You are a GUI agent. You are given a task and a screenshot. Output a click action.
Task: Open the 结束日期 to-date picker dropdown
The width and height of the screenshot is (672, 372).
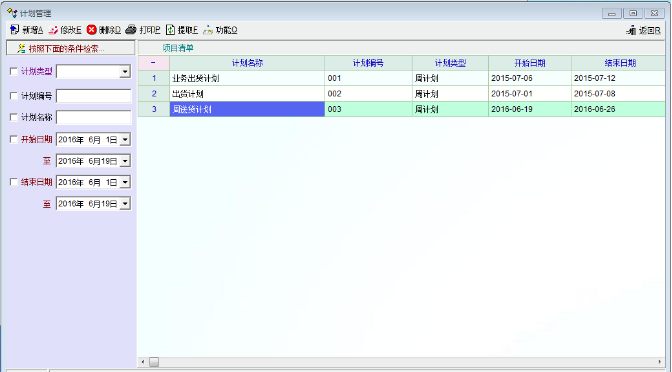[x=125, y=204]
